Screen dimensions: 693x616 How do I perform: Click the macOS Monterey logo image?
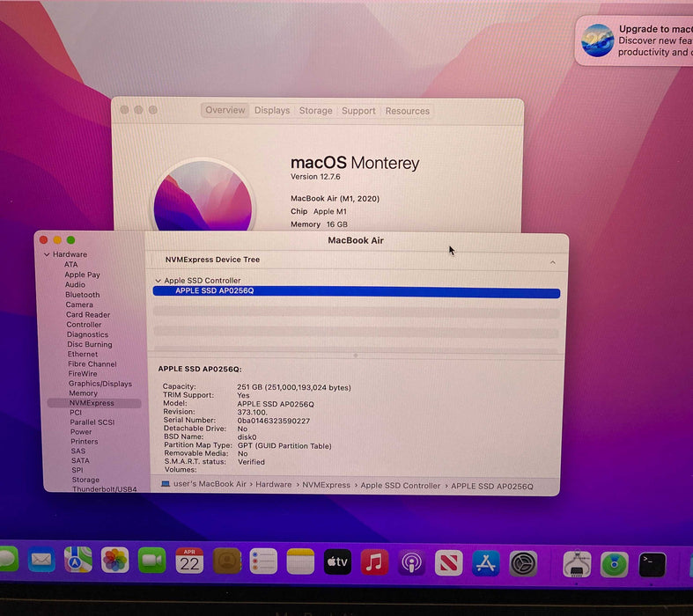(203, 196)
